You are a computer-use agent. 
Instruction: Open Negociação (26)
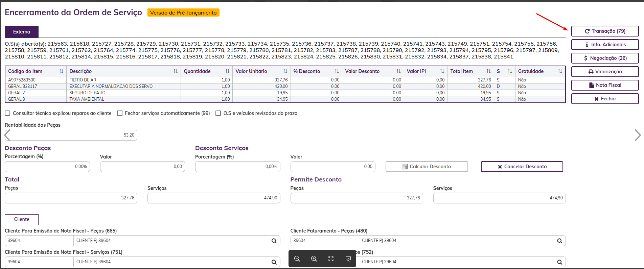605,58
